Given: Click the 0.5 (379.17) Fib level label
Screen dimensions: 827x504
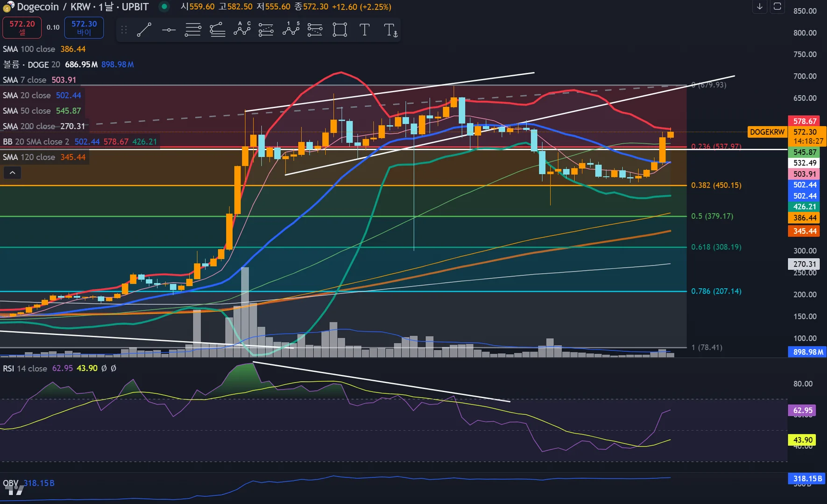Looking at the screenshot, I should 712,216.
